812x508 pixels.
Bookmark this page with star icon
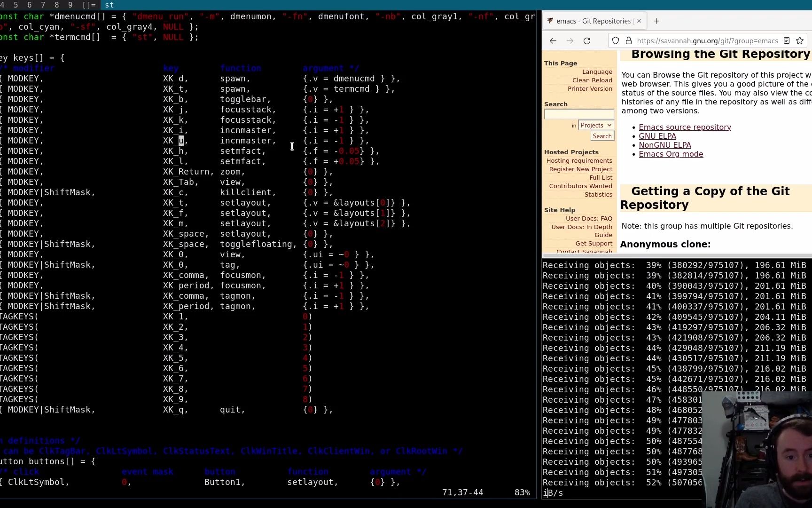point(800,41)
